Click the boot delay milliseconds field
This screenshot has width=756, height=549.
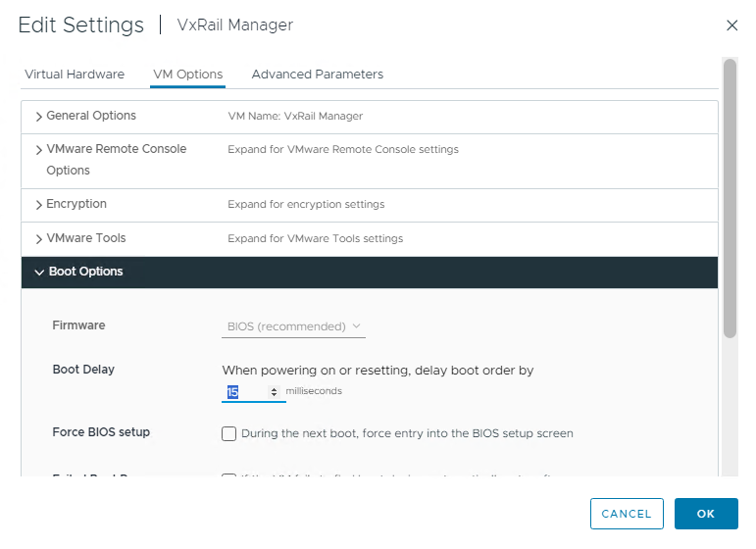click(x=245, y=392)
